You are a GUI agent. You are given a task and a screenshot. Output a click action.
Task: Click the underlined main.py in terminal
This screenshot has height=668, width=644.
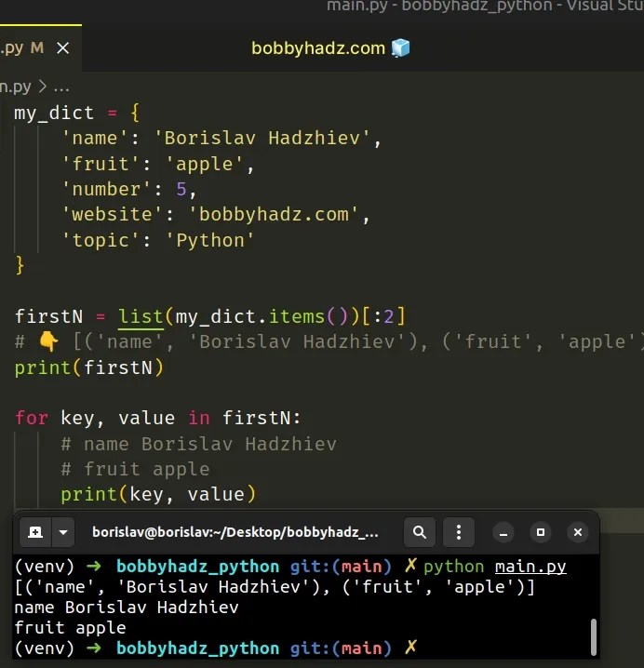530,567
